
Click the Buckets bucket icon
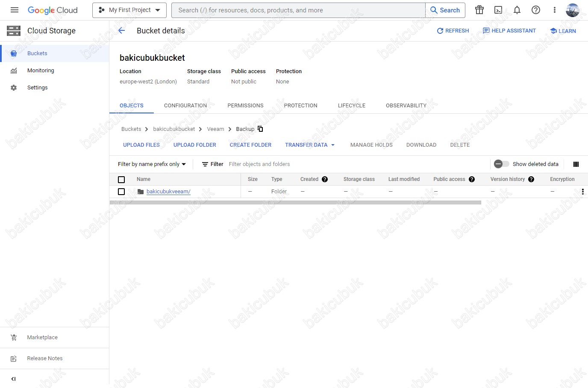tap(14, 53)
